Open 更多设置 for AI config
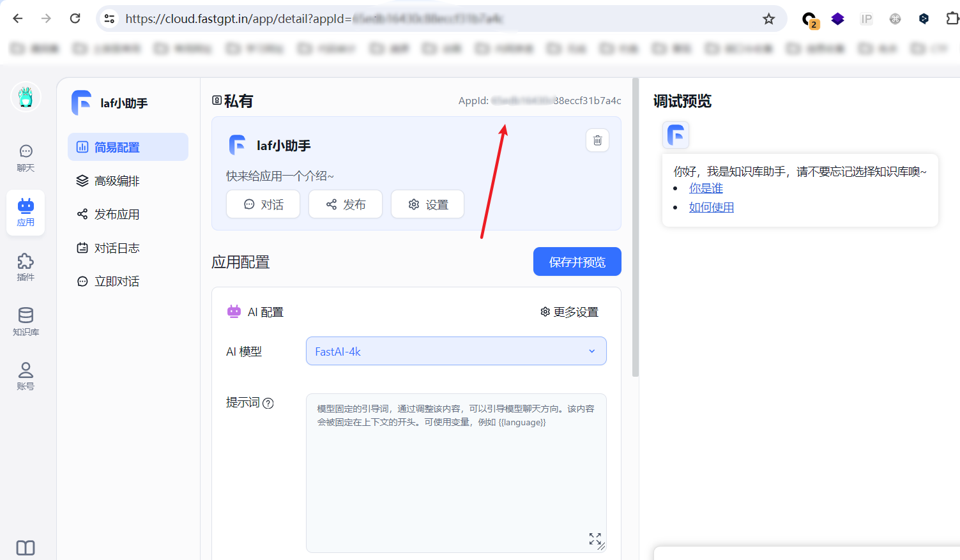 569,312
